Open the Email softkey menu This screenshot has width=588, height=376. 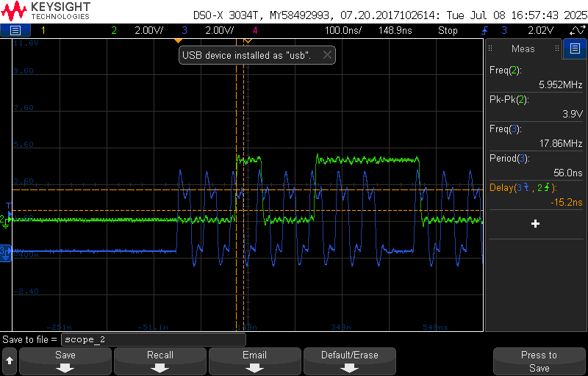tap(254, 361)
